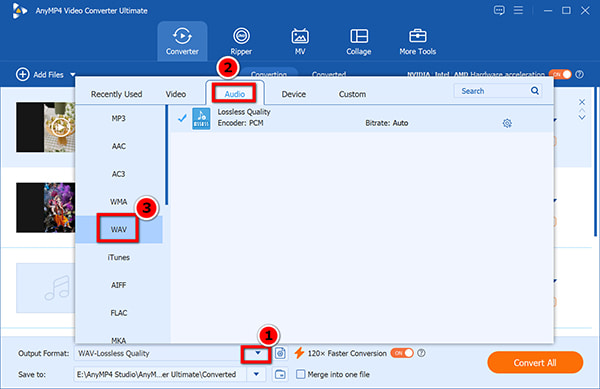Open the output folder icon

pos(280,374)
